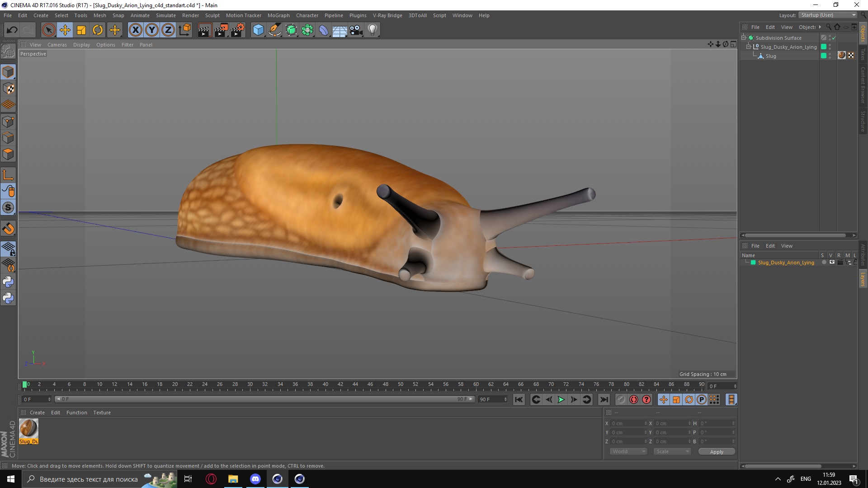Select the Slug_Dusky_Arion_Lying layer name
Viewport: 868px width, 488px height.
(786, 263)
